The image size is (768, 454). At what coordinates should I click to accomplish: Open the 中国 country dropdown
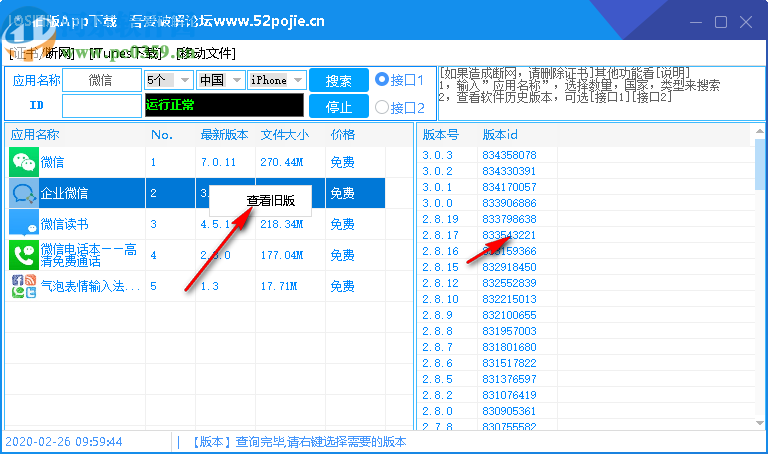point(220,80)
